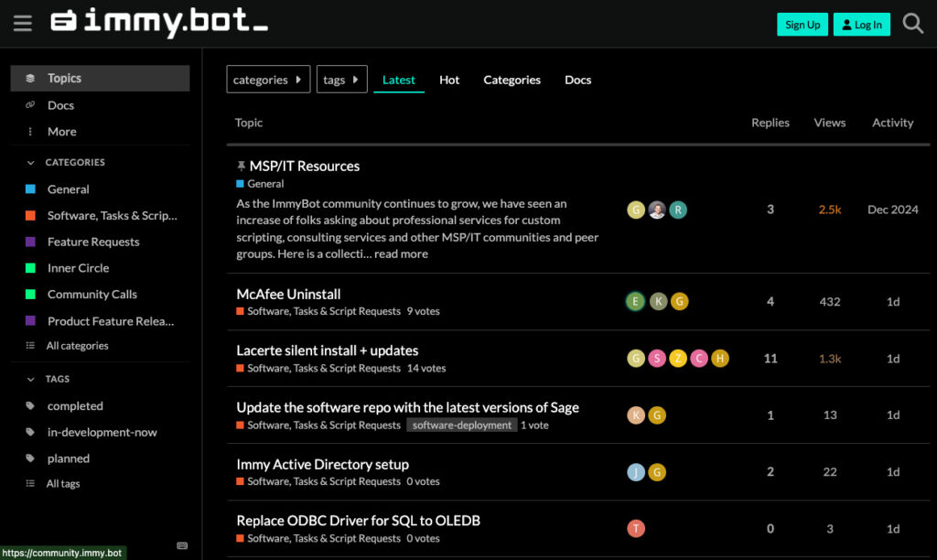
Task: Open the categories filter dropdown
Action: (x=267, y=80)
